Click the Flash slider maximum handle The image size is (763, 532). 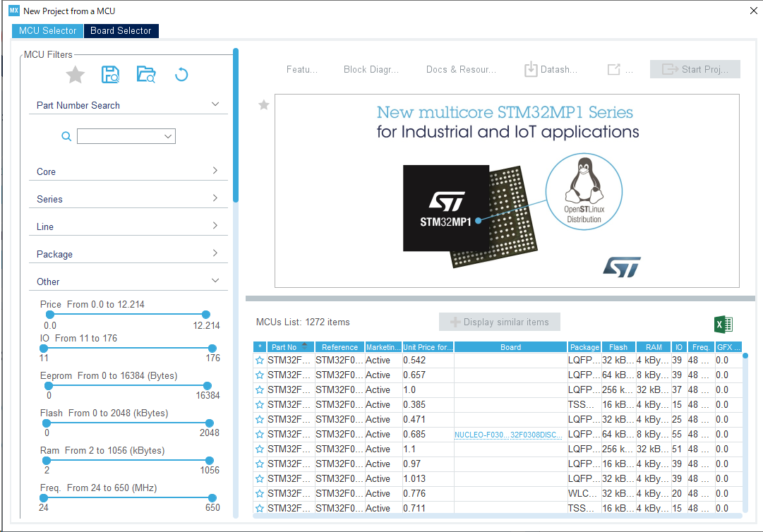click(209, 423)
